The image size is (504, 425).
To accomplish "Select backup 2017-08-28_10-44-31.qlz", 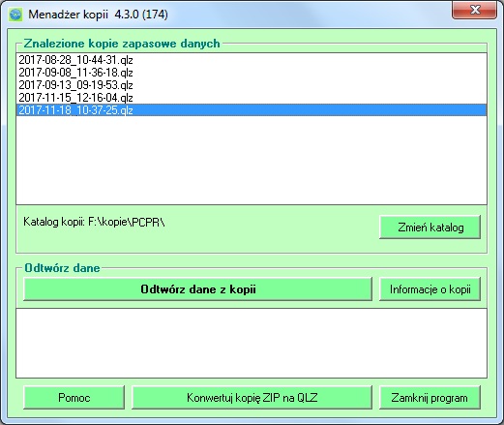I will [x=252, y=60].
